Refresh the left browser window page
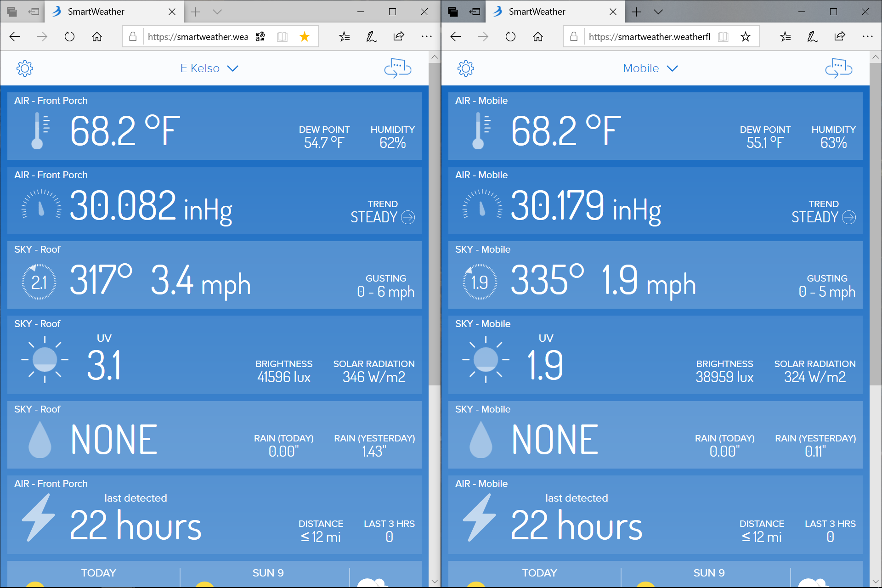This screenshot has height=588, width=882. pyautogui.click(x=69, y=37)
